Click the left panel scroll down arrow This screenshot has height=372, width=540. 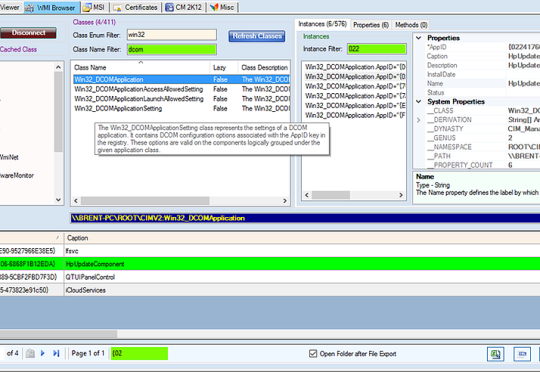58,200
